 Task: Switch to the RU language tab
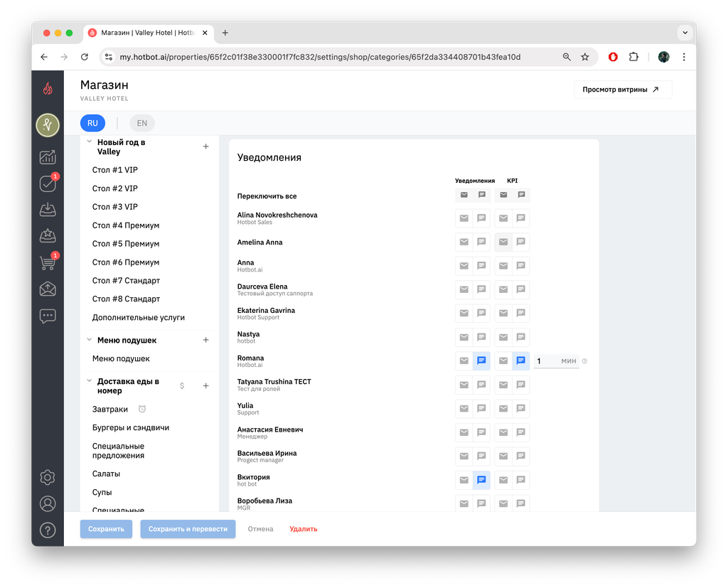coord(92,123)
